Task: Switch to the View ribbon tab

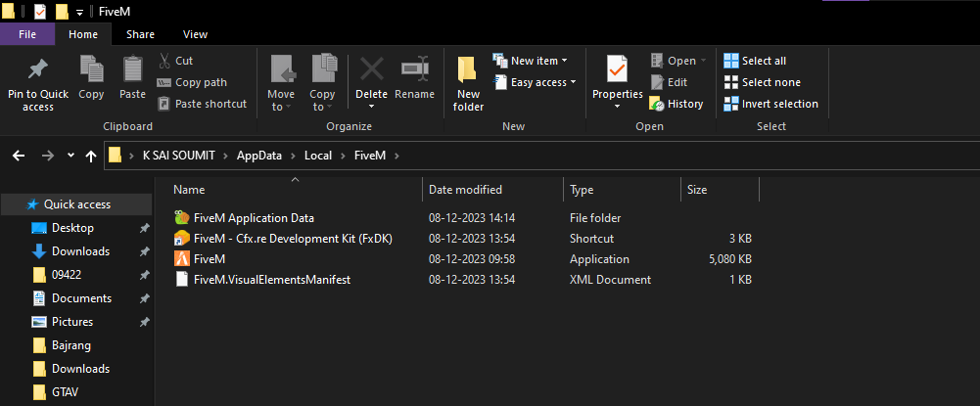Action: (x=195, y=34)
